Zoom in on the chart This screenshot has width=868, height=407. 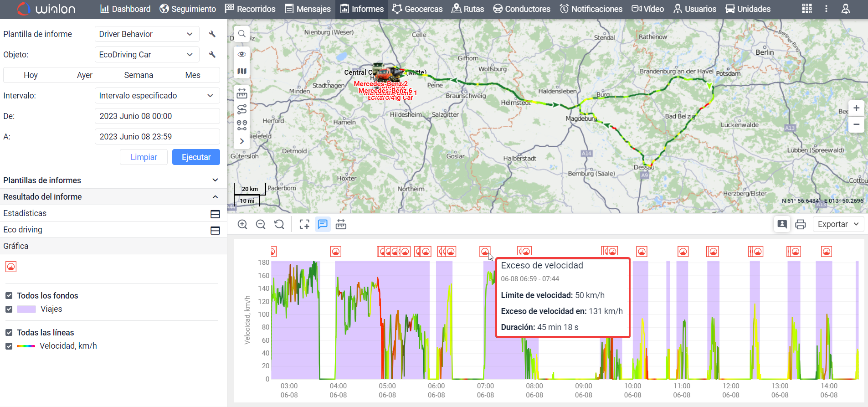242,224
